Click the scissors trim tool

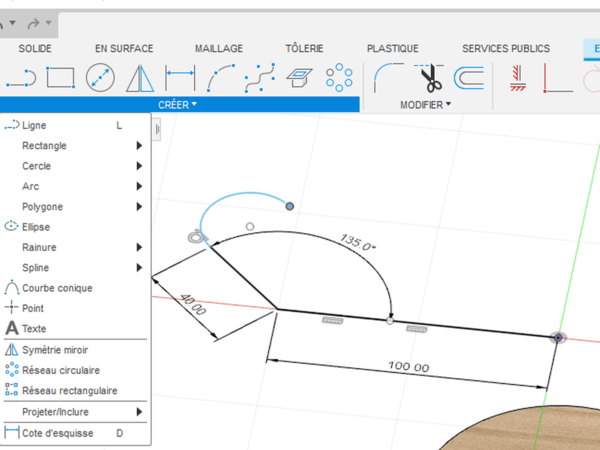430,77
